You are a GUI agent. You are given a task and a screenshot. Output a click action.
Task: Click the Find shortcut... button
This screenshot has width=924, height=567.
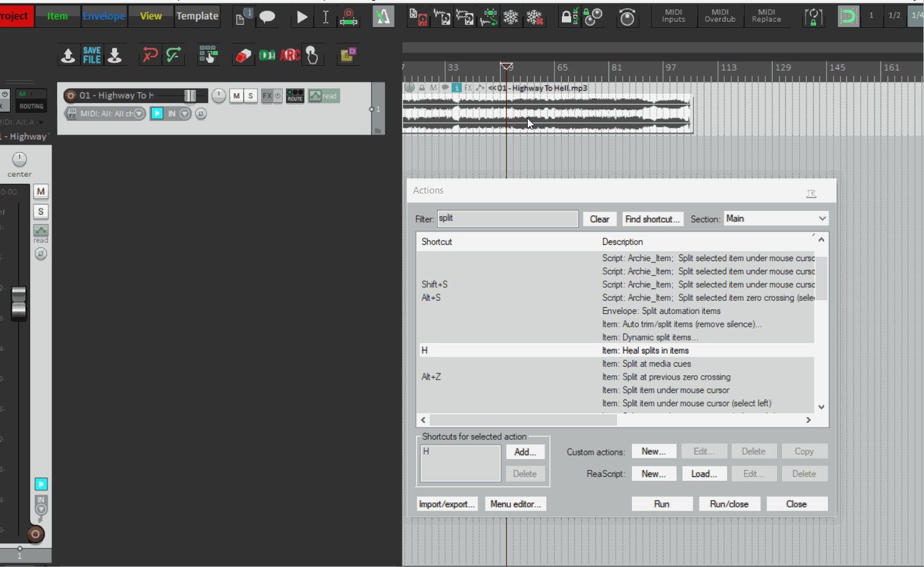[652, 219]
